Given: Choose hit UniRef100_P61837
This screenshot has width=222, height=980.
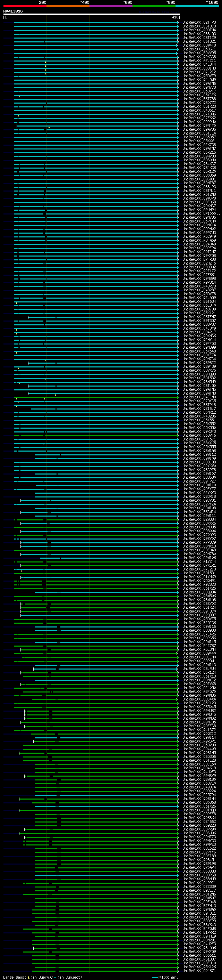Looking at the screenshot, I should tap(199, 959).
